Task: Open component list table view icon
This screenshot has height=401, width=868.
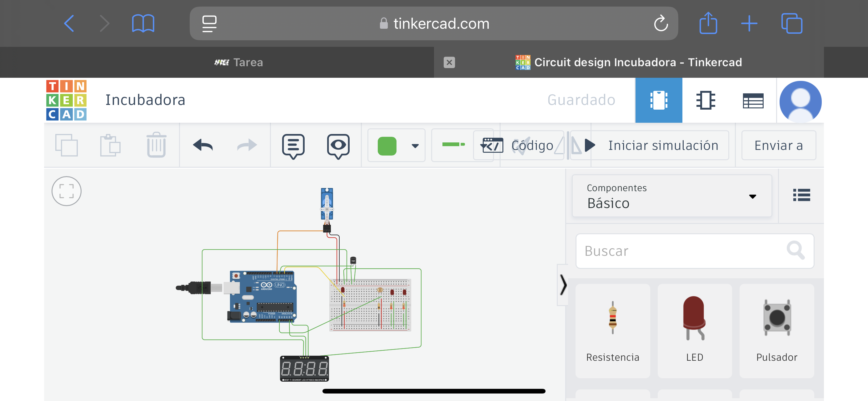Action: coord(753,100)
